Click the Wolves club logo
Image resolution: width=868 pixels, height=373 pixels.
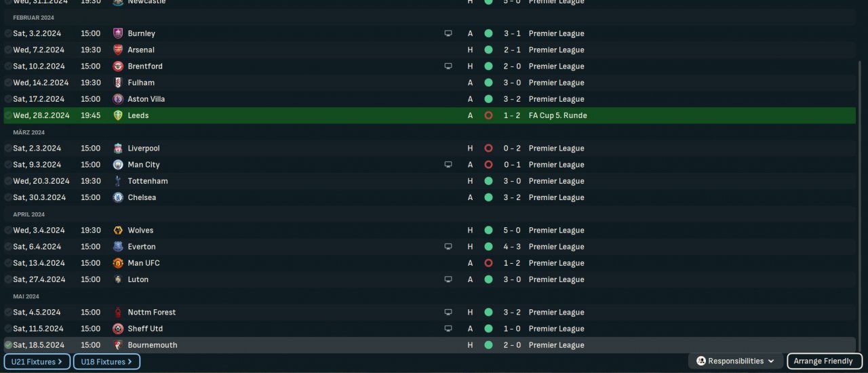(118, 231)
